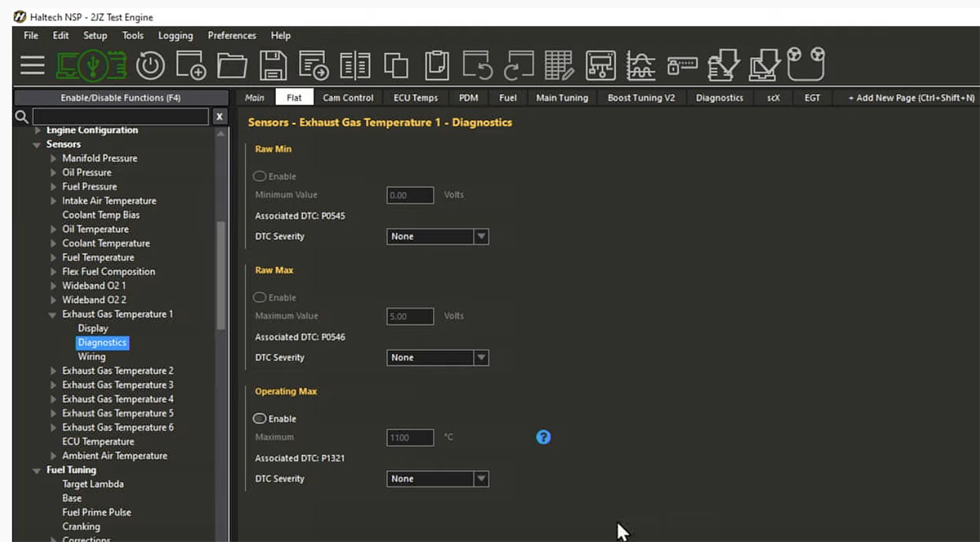Collapse the Fuel Tuning tree group
The height and width of the screenshot is (542, 980).
37,470
